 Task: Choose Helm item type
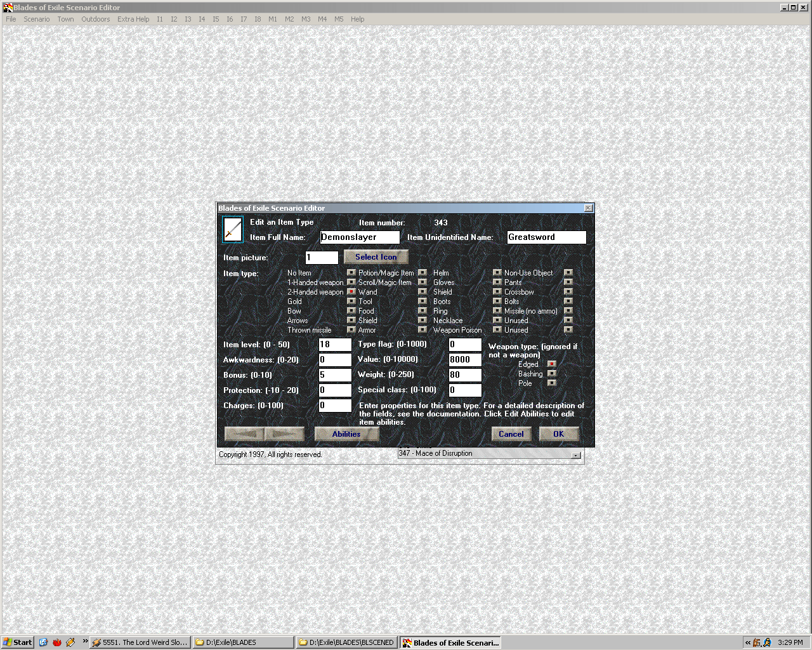(497, 273)
